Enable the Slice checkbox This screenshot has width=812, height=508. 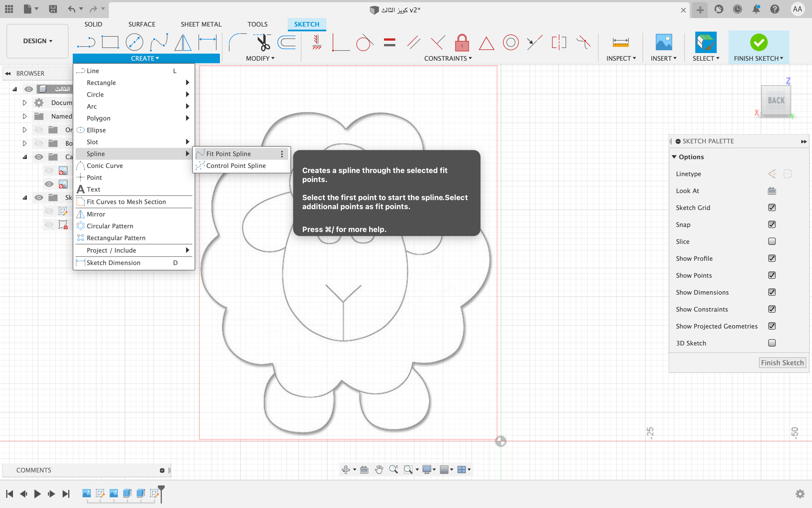(772, 241)
